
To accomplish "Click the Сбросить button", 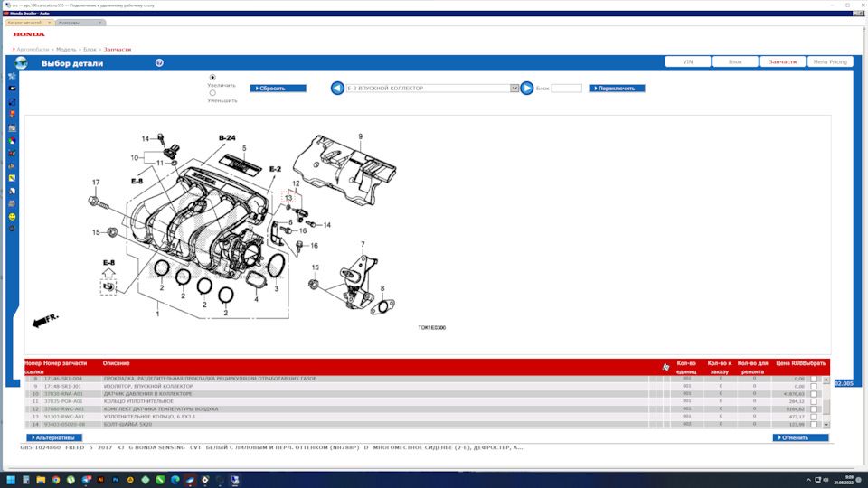I will [278, 88].
